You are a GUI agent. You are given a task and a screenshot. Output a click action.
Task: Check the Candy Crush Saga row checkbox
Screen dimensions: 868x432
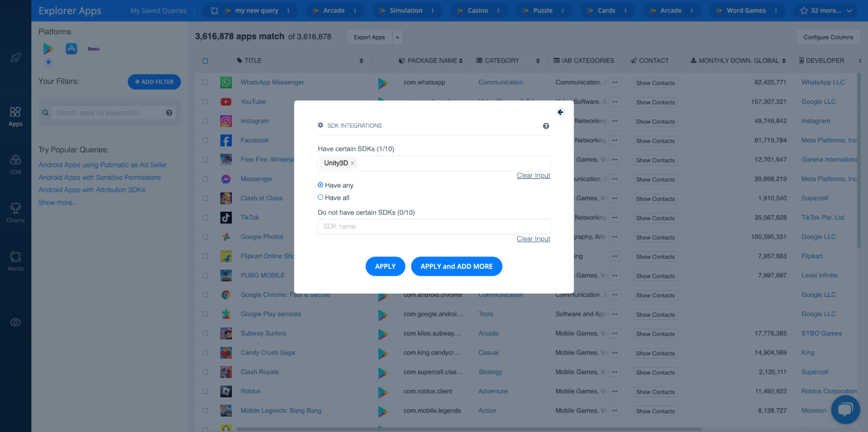pos(205,353)
